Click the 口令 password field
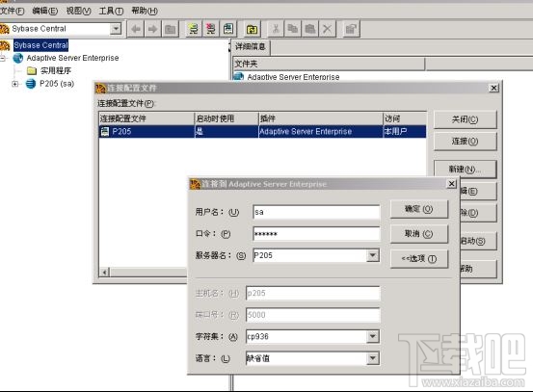The height and width of the screenshot is (392, 533). pos(316,234)
